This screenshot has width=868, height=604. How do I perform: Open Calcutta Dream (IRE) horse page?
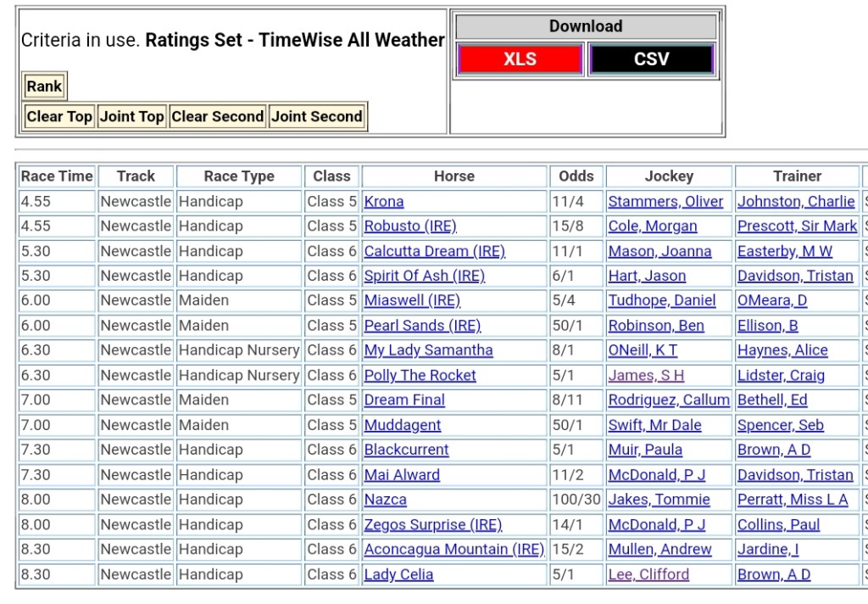pos(434,251)
